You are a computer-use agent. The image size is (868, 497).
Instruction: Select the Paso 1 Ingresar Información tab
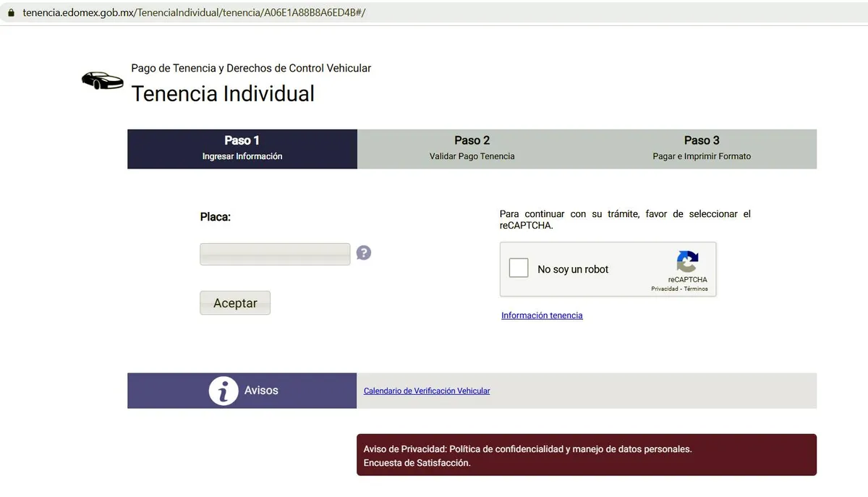point(242,148)
